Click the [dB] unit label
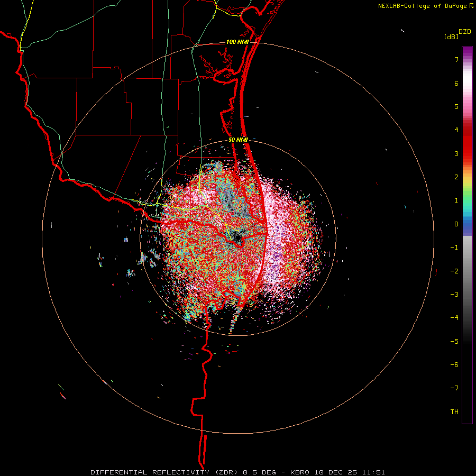The height and width of the screenshot is (476, 476). point(452,37)
